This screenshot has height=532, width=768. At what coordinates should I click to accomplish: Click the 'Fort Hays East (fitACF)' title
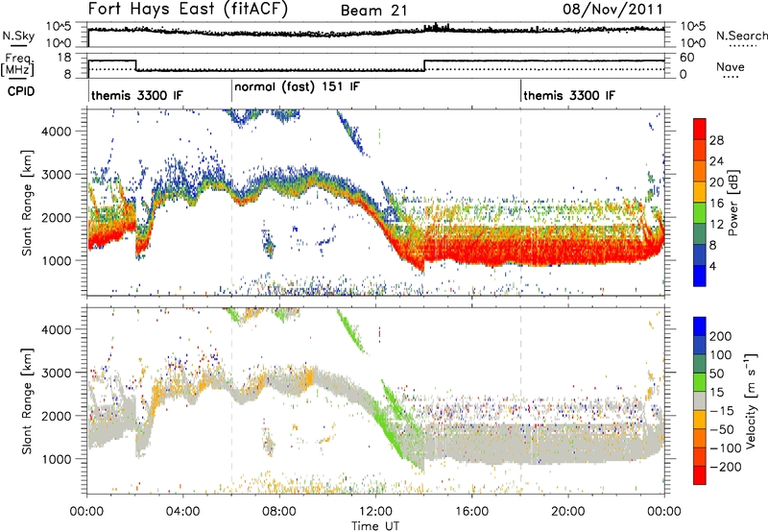click(188, 10)
